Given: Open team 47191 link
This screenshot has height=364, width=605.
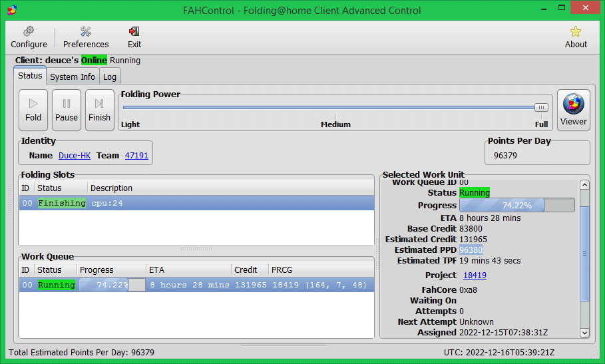Looking at the screenshot, I should [x=136, y=156].
